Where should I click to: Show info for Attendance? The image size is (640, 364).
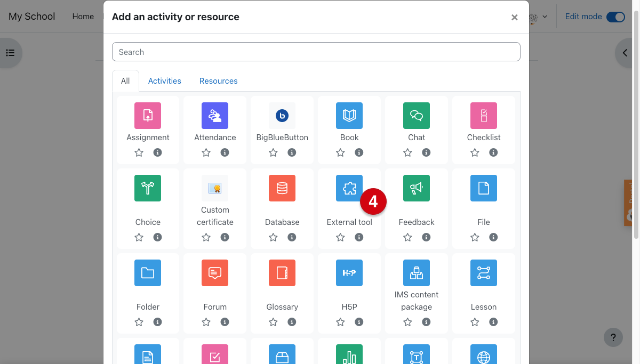click(225, 152)
